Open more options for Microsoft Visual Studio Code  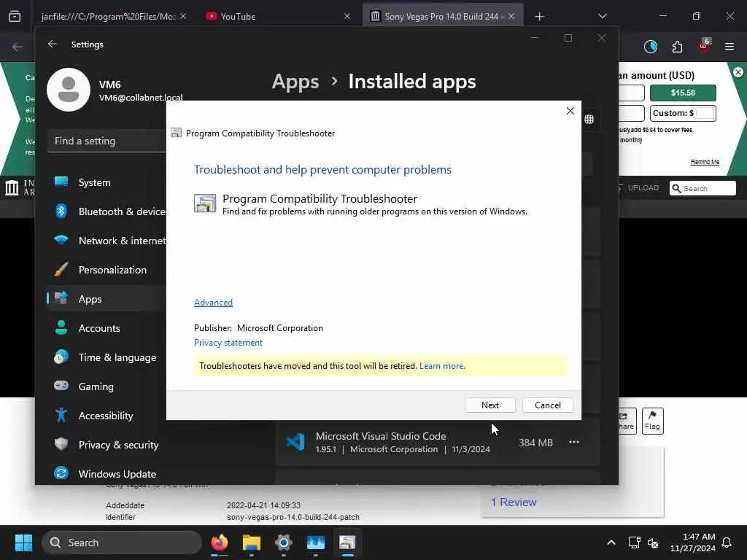(x=574, y=442)
